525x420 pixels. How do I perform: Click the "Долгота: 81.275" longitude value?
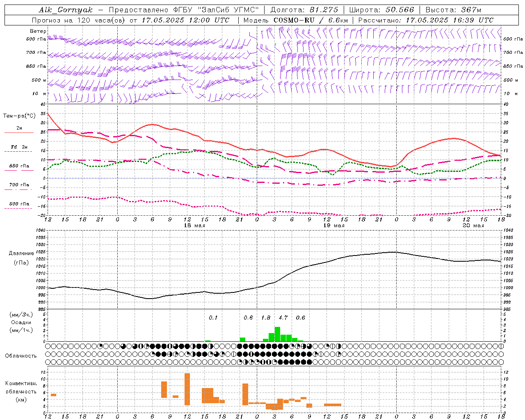point(304,10)
